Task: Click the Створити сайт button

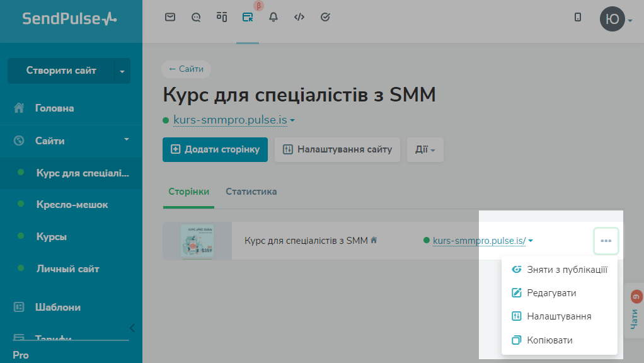Action: coord(60,71)
